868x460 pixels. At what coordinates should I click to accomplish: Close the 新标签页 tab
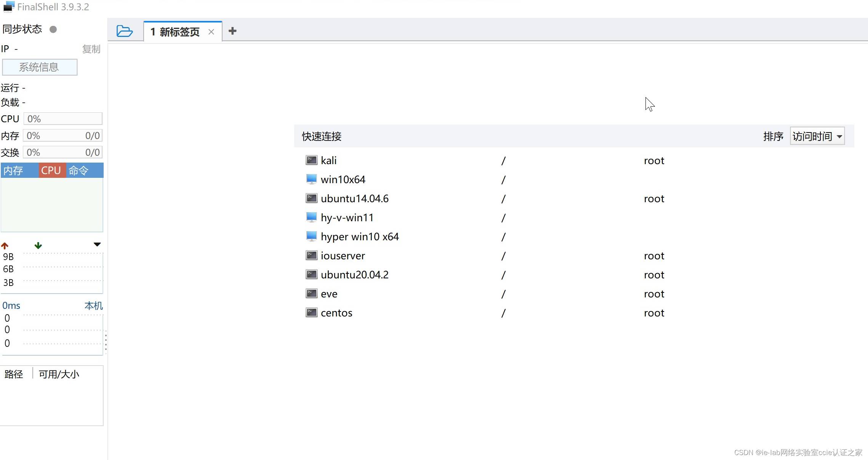click(x=211, y=32)
